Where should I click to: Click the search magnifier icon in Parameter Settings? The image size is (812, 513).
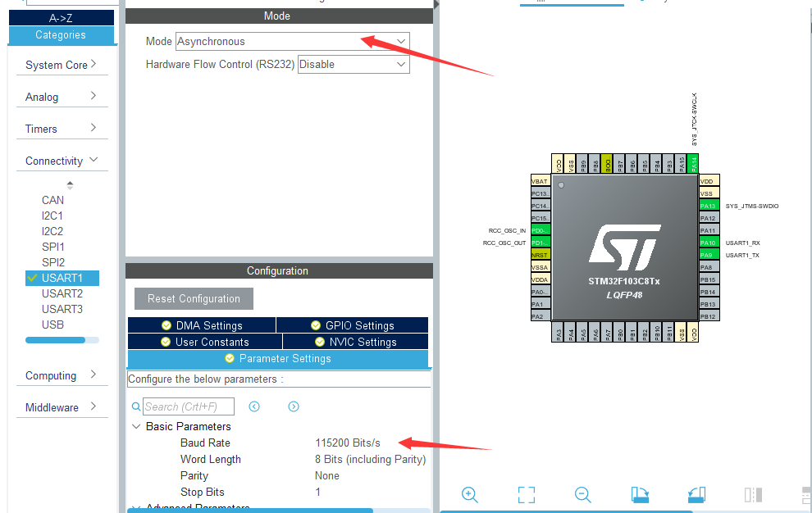[x=135, y=406]
